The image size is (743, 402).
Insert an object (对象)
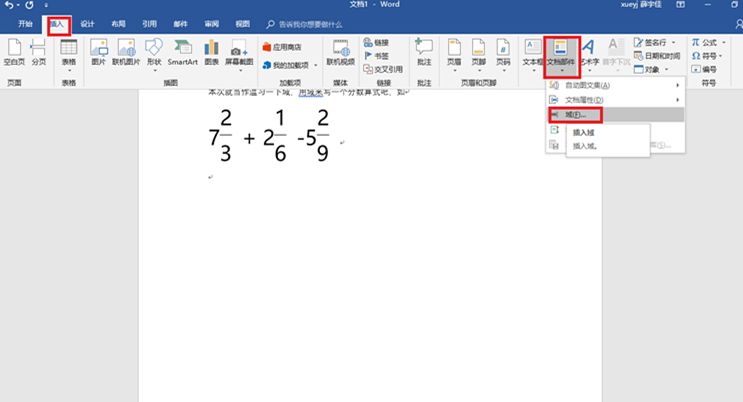pos(647,69)
